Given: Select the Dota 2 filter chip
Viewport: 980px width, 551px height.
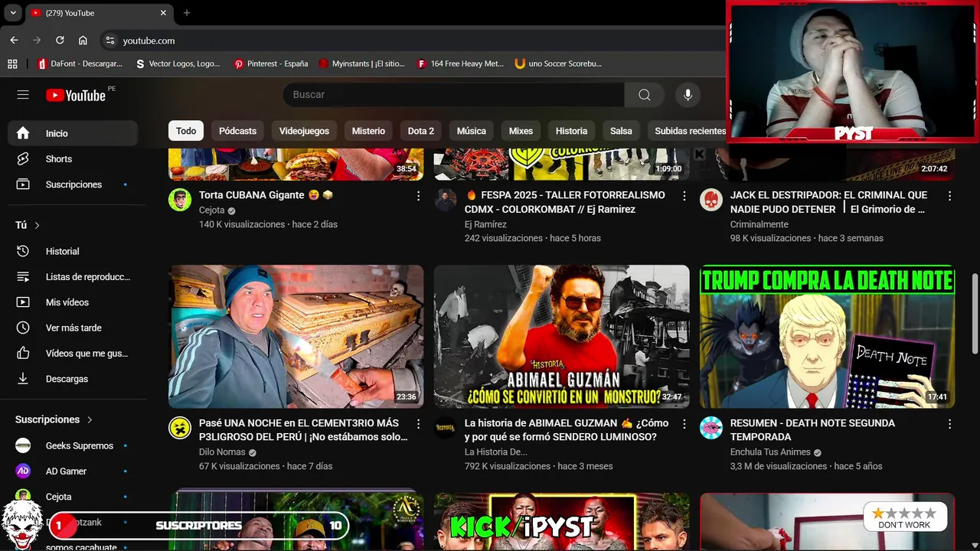Looking at the screenshot, I should 421,131.
